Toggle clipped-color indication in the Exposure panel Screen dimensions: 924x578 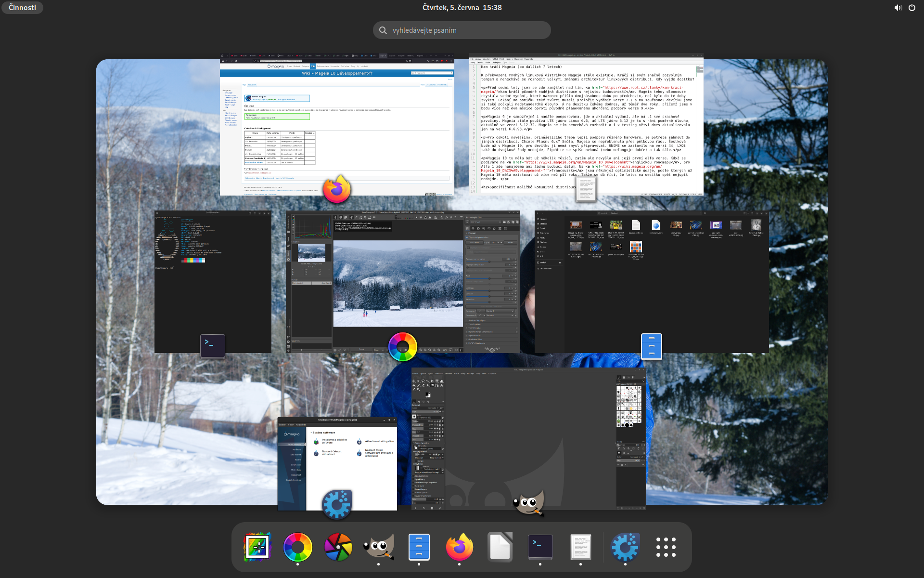(467, 237)
